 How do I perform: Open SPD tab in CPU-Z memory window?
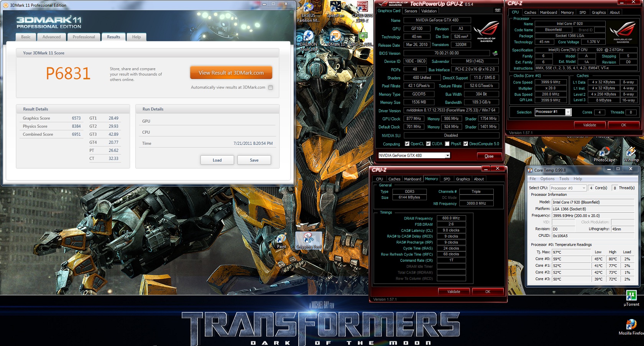(447, 179)
